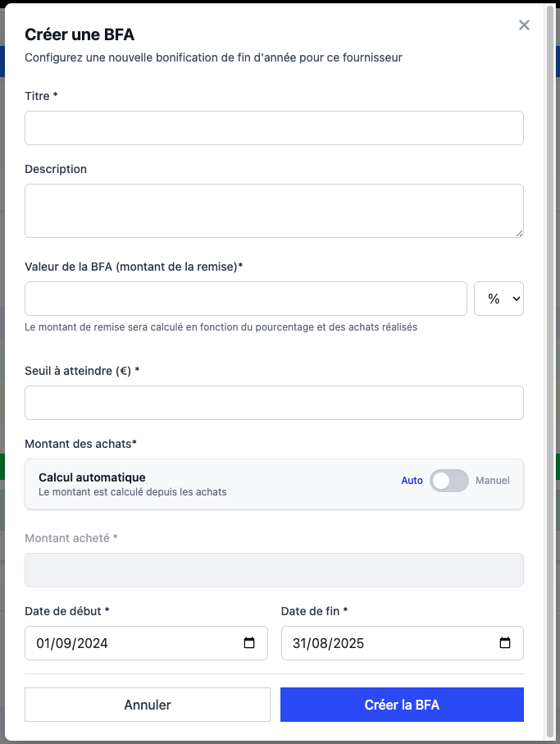The height and width of the screenshot is (744, 560).
Task: Click the Description textarea resize handle
Action: (519, 233)
